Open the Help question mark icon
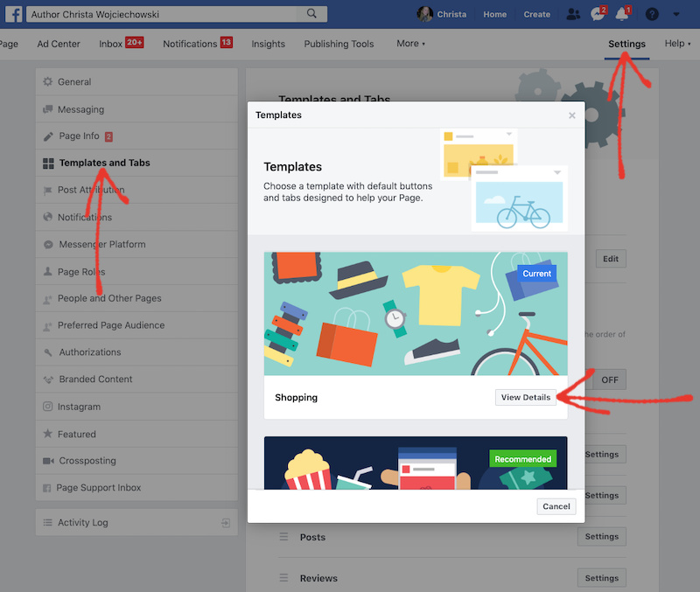The image size is (700, 592). 652,13
